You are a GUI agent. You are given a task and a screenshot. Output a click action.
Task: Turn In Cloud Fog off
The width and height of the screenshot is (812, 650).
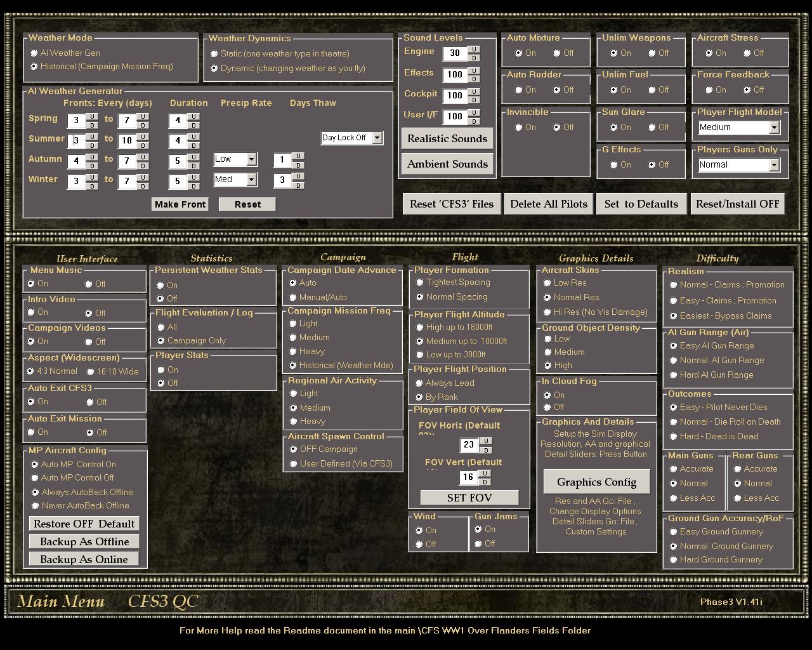[547, 408]
